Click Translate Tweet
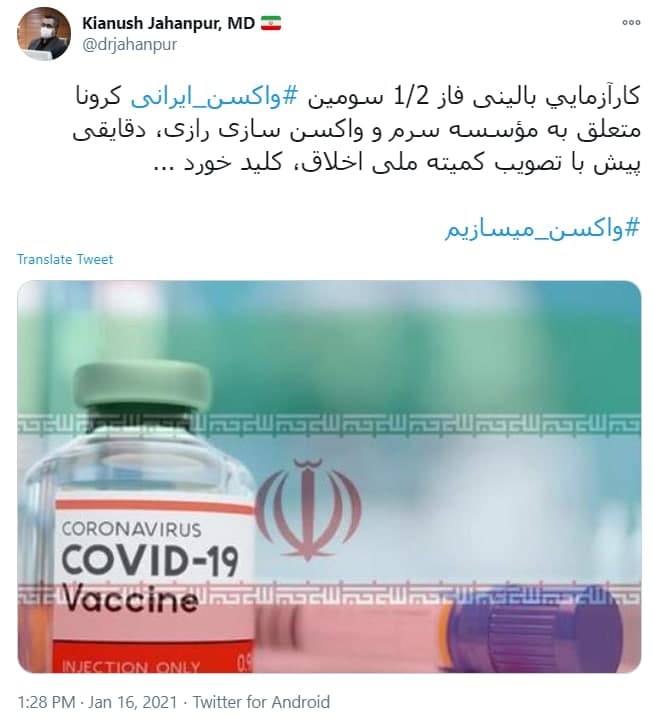 (65, 259)
